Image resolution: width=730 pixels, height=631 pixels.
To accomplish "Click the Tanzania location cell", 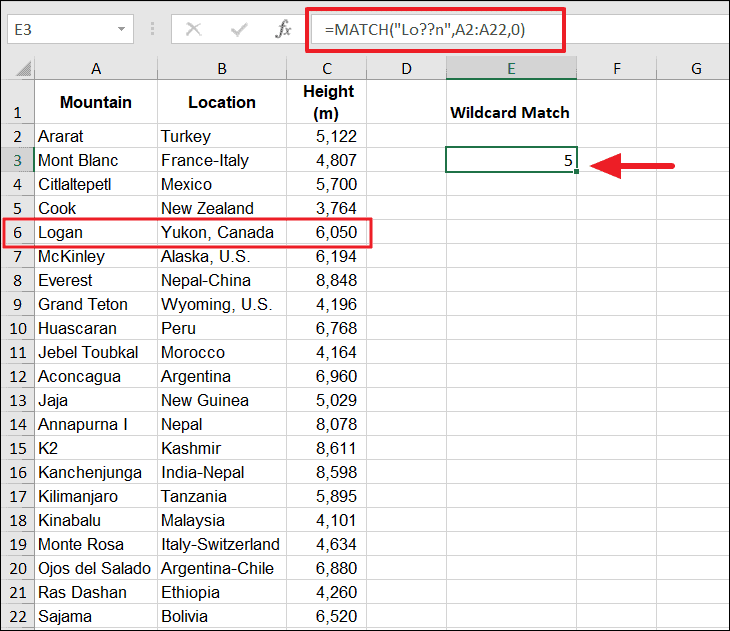I will [x=222, y=496].
